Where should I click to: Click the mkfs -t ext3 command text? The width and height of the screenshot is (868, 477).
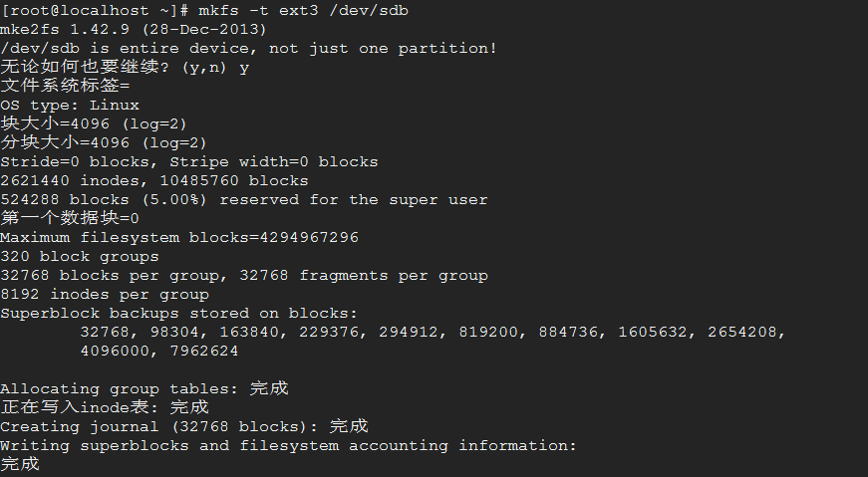point(303,11)
